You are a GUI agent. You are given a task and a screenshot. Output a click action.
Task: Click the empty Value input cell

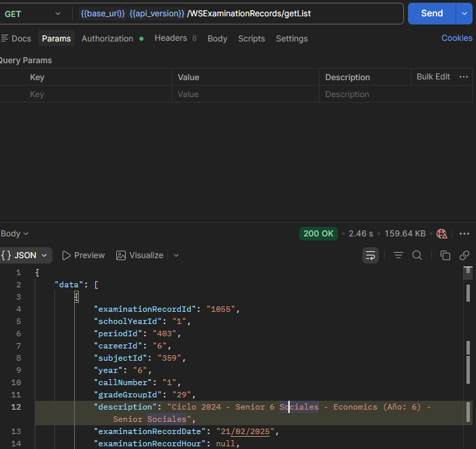245,94
